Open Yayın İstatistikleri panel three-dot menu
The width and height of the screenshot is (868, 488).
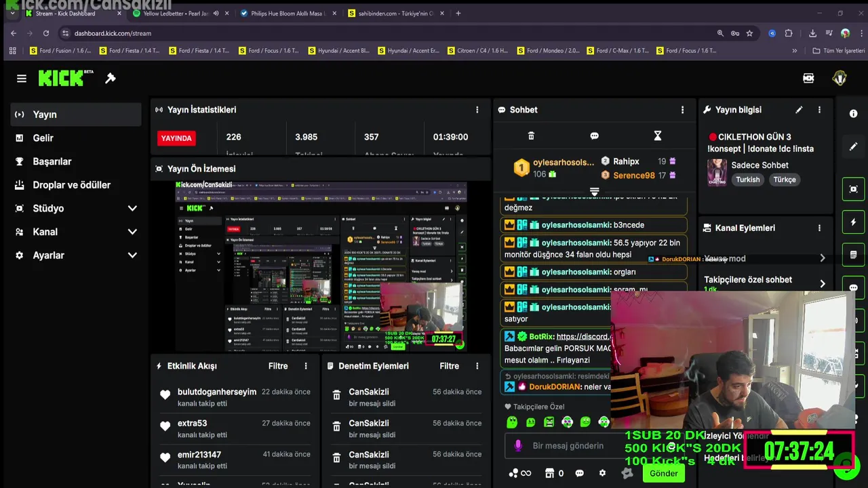coord(477,110)
